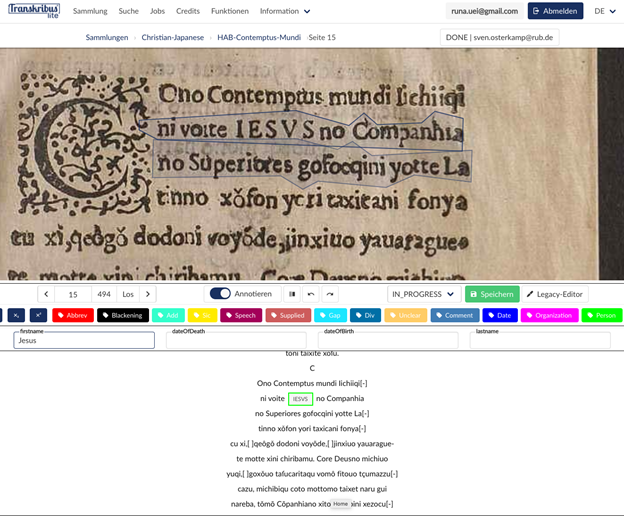The image size is (624, 516).
Task: Apply the Gap tag
Action: [330, 315]
